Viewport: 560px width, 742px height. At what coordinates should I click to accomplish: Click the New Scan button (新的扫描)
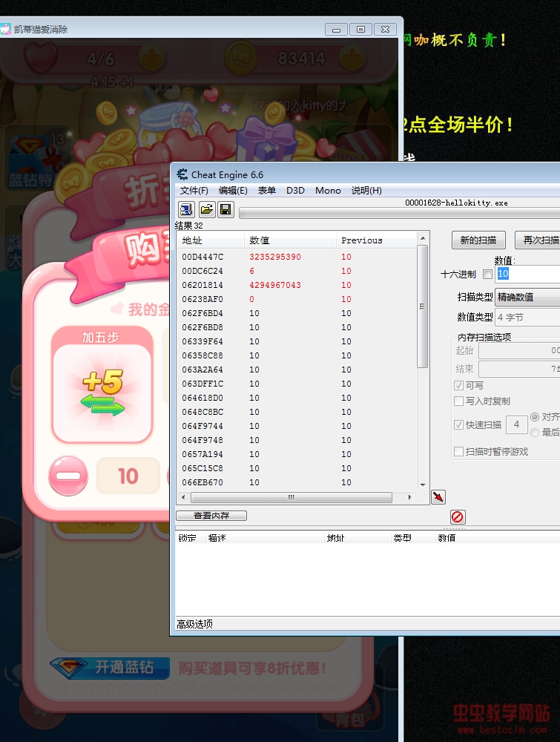point(478,240)
